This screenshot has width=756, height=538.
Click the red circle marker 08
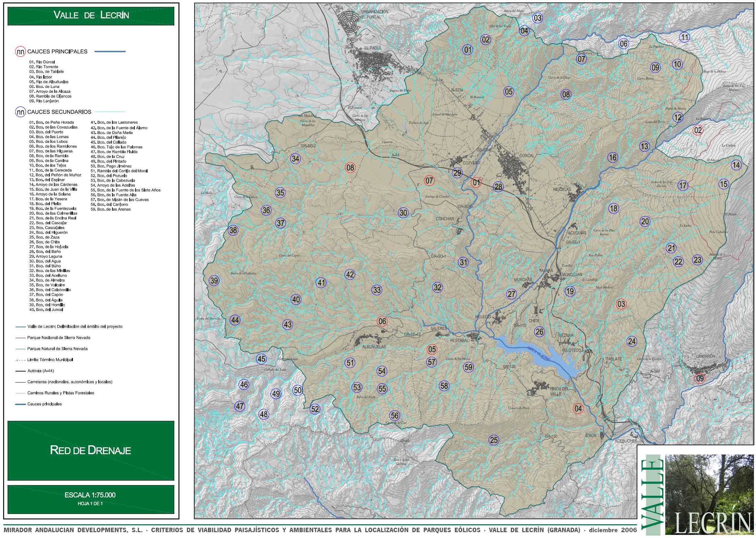point(350,168)
